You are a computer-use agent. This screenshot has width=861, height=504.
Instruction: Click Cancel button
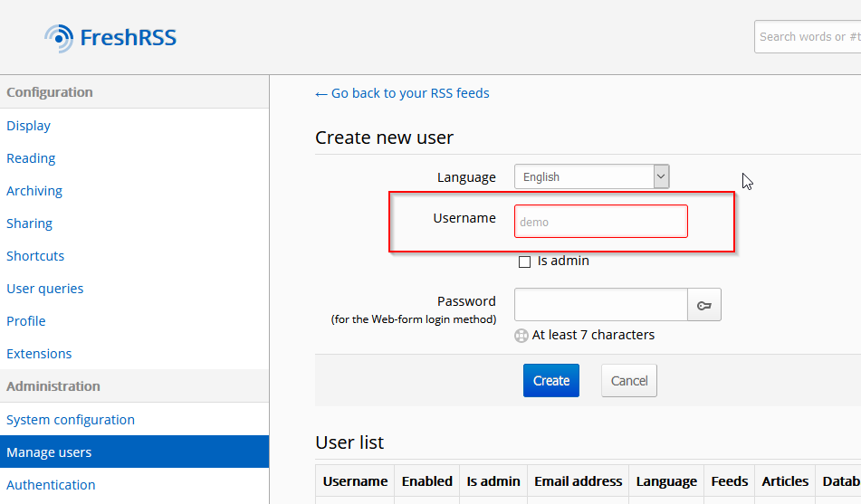click(629, 380)
